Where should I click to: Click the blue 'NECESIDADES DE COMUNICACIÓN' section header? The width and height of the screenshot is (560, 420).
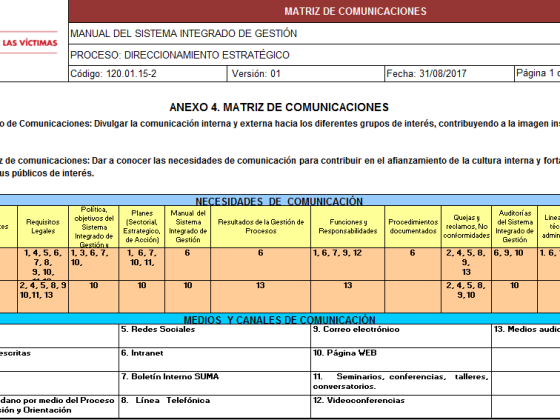279,201
